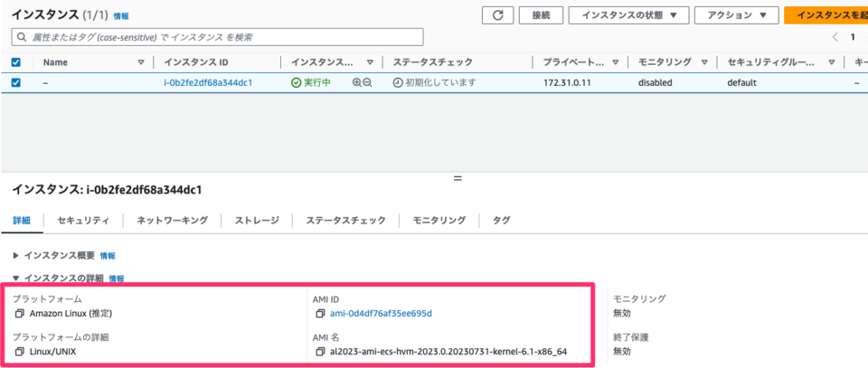Open the 情報 link beside インスタンス概要

108,256
